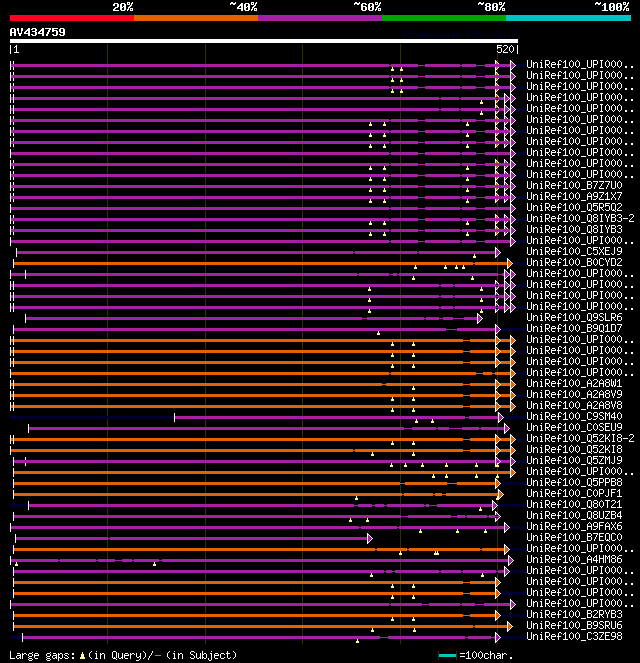640x663 pixels.
Task: Select the UniRef100_C0SEU9 label
Action: pos(574,427)
